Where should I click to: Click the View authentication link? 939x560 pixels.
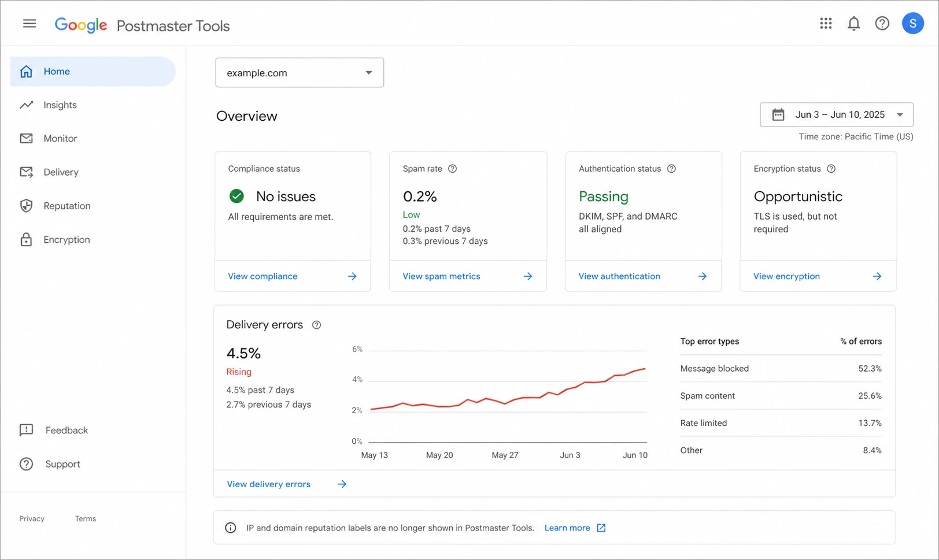(x=619, y=276)
